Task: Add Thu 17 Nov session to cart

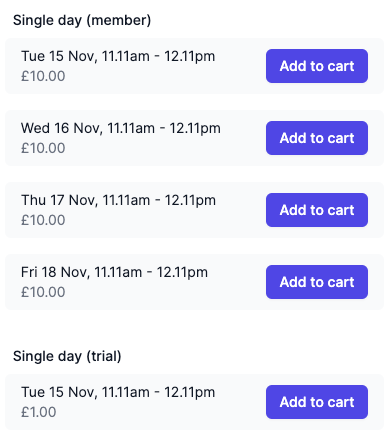Action: point(317,210)
